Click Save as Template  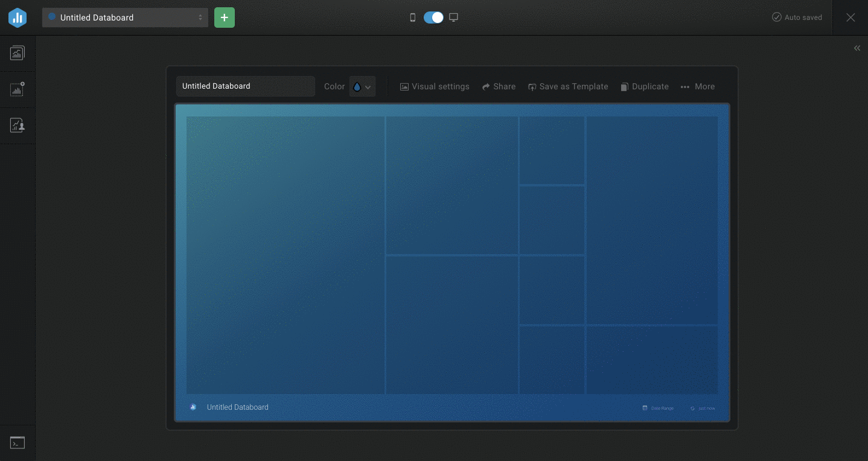click(568, 87)
